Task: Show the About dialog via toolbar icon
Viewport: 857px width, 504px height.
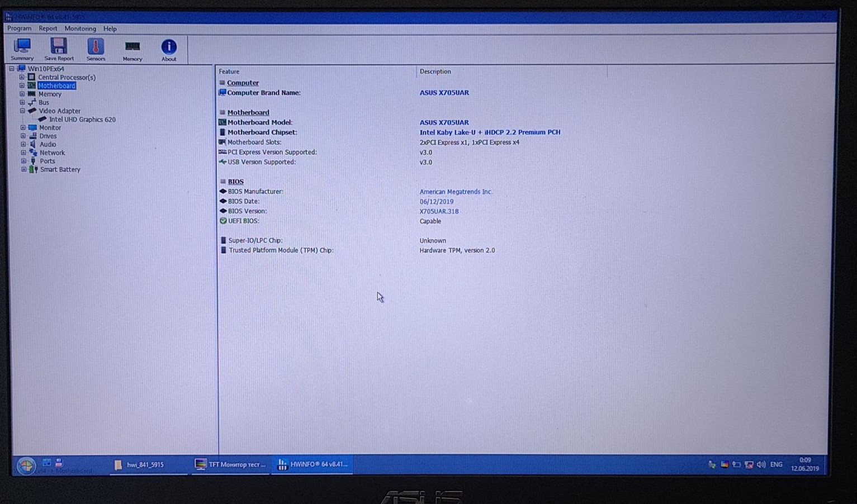Action: pos(169,50)
